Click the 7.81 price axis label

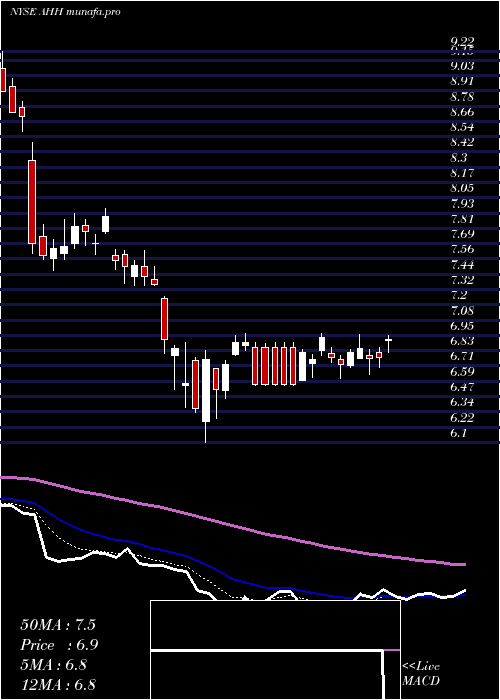pyautogui.click(x=462, y=219)
